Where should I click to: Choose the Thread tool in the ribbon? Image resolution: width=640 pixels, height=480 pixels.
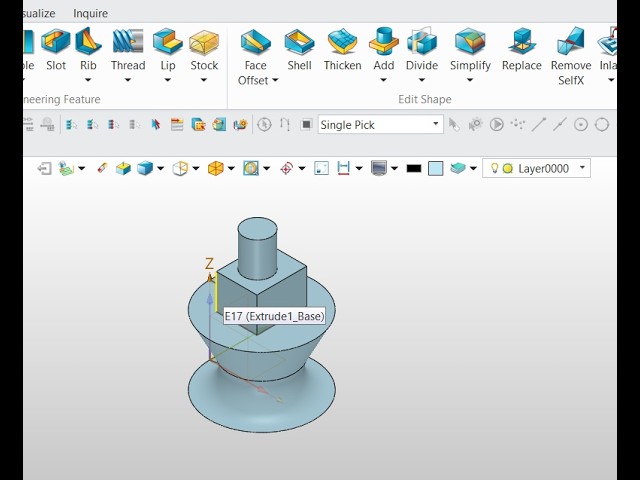[x=128, y=49]
